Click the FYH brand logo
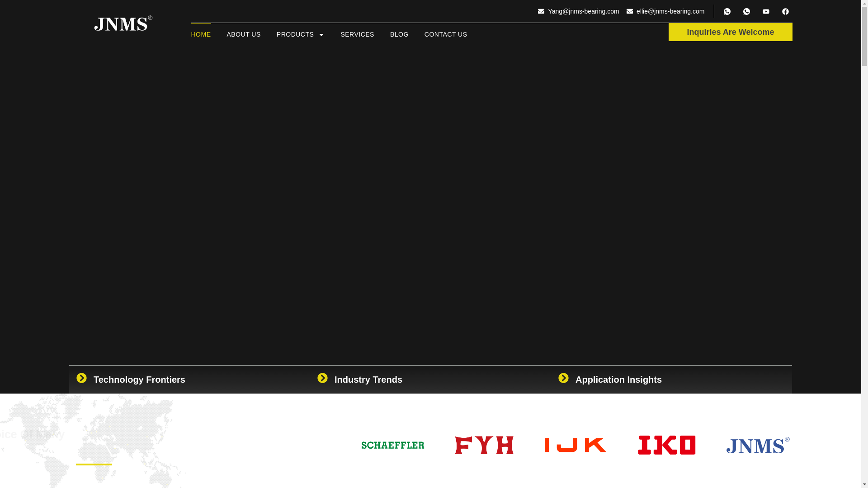The image size is (868, 488). click(484, 445)
